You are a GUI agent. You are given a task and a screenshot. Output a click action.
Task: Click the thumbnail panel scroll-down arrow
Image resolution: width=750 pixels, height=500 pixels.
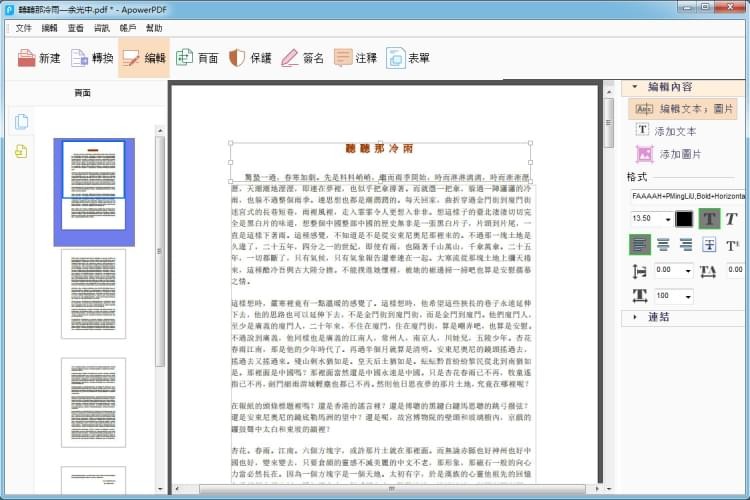pyautogui.click(x=160, y=489)
